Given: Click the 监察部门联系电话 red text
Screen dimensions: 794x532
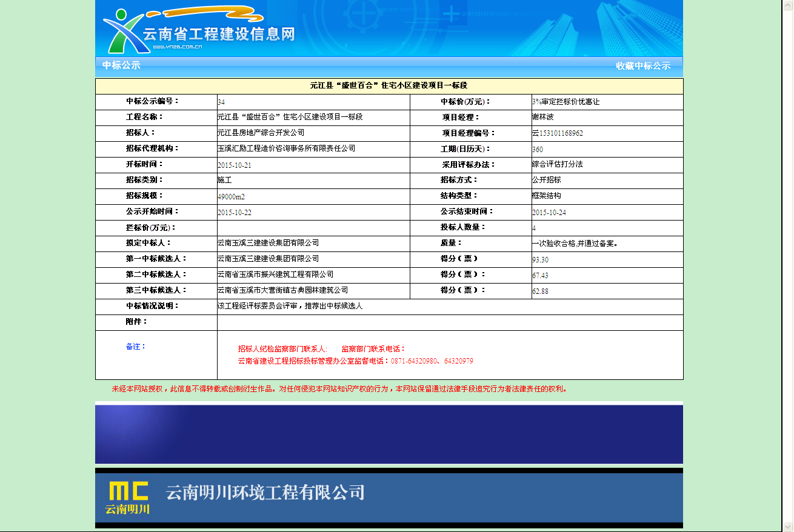Looking at the screenshot, I should click(373, 349).
